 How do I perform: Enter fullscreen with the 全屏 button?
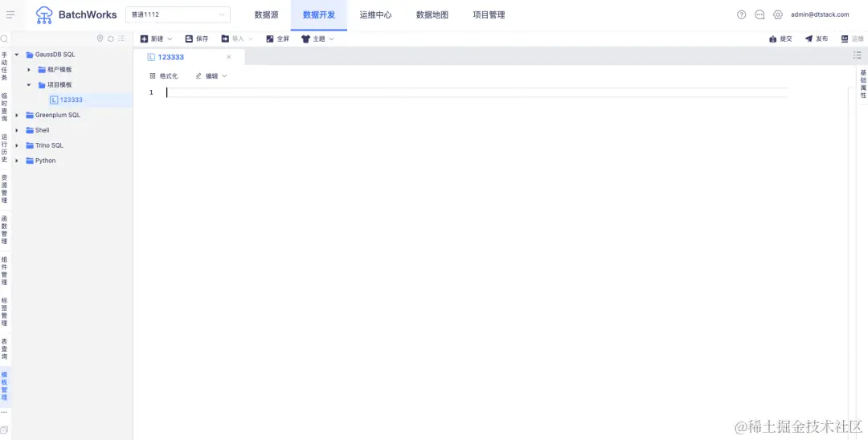tap(277, 39)
